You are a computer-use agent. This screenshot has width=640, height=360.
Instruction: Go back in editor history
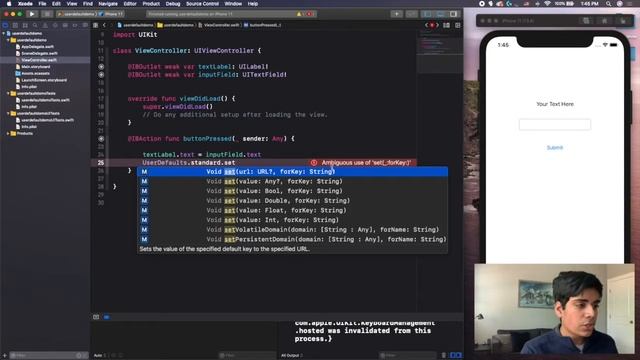104,25
